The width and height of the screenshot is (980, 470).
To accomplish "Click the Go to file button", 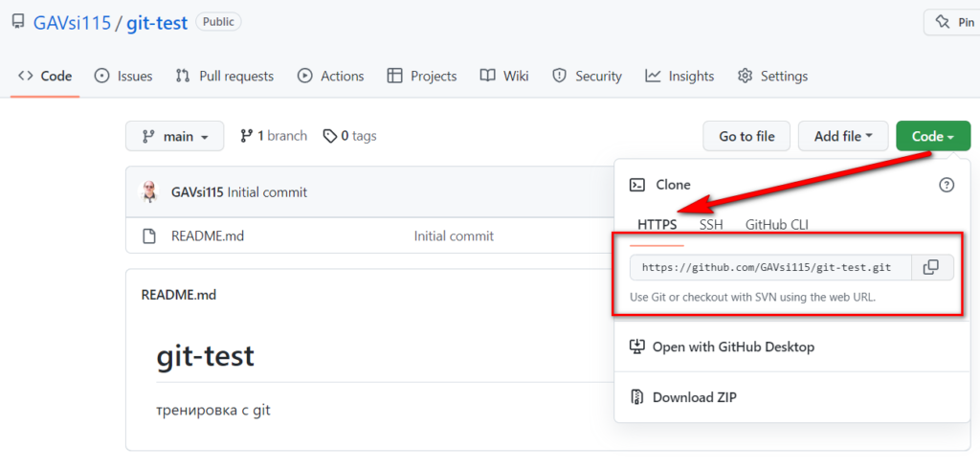I will 746,136.
